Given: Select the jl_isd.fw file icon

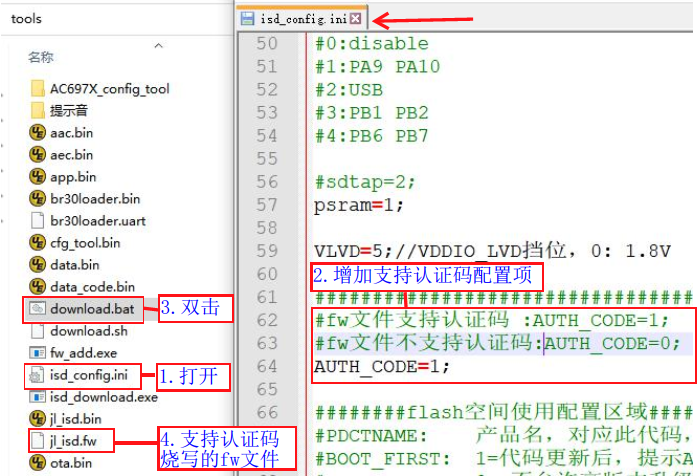Looking at the screenshot, I should pyautogui.click(x=38, y=441).
